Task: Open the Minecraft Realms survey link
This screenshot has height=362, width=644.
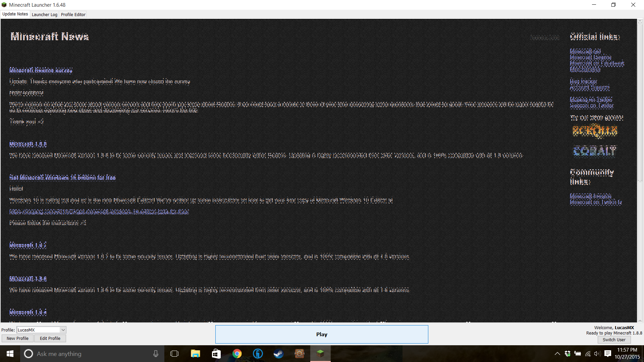Action: pyautogui.click(x=41, y=70)
